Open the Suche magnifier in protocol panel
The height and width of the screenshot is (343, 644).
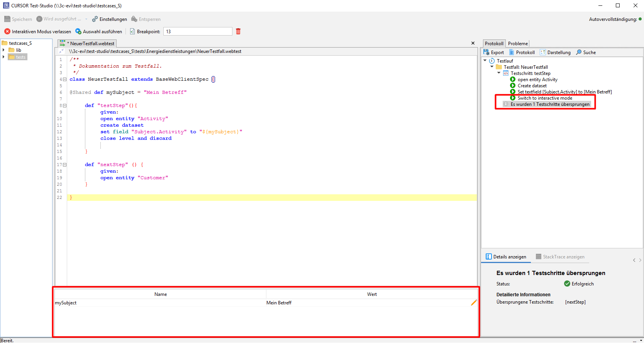coord(579,52)
